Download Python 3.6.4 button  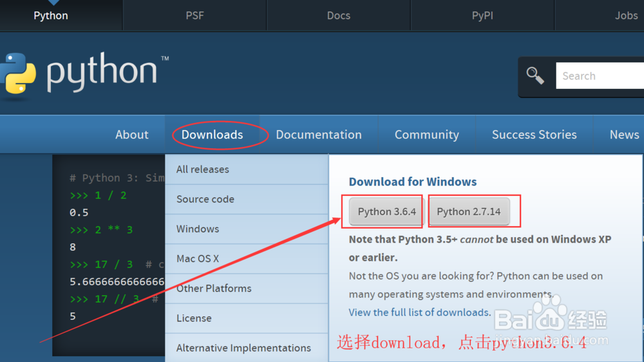coord(386,212)
